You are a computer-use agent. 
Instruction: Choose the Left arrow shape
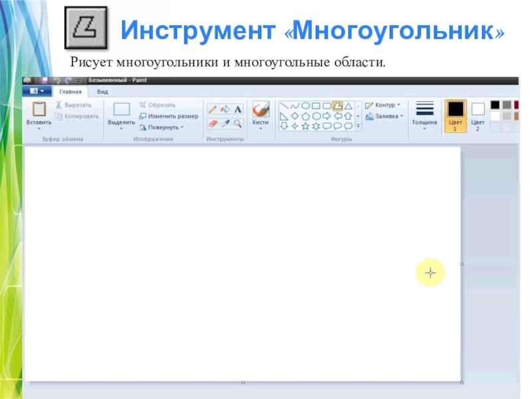click(338, 116)
